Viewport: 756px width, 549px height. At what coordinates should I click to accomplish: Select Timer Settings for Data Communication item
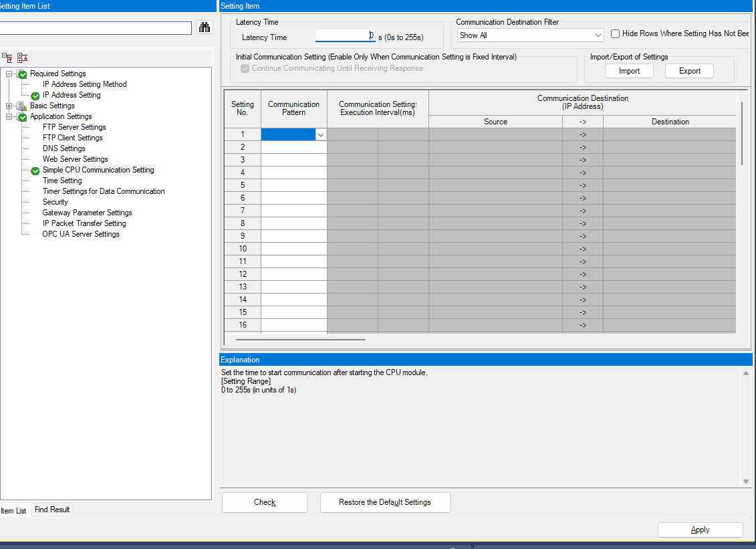[104, 191]
